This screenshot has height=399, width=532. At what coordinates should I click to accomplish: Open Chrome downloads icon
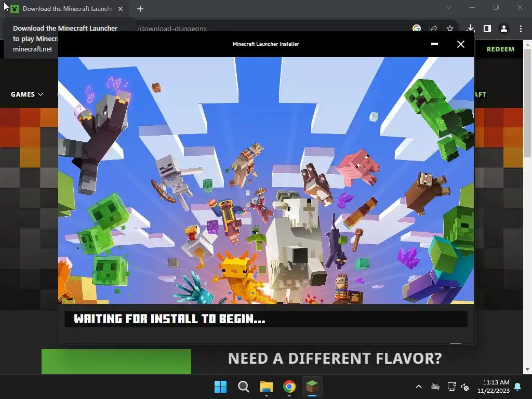[470, 29]
